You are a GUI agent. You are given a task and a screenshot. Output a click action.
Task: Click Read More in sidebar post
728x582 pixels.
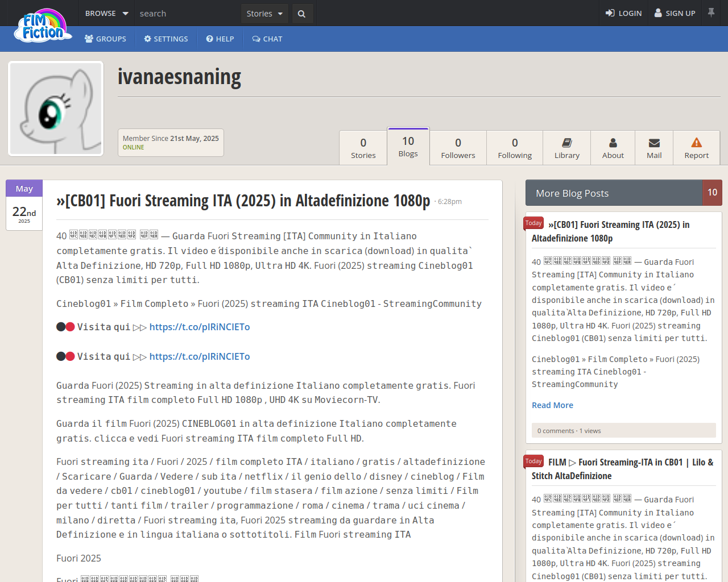(x=552, y=405)
